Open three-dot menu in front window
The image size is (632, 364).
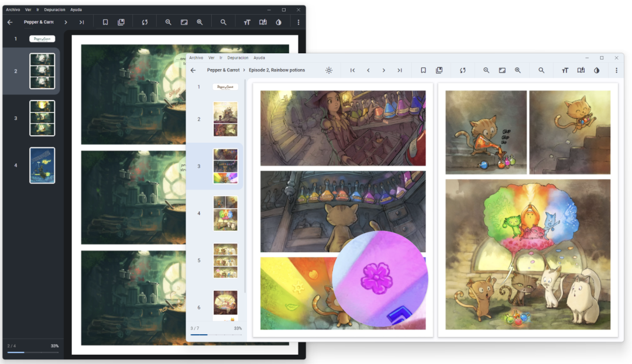pyautogui.click(x=616, y=70)
